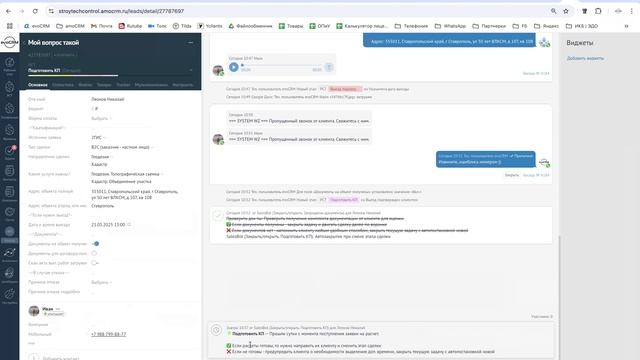This screenshot has width=640, height=360.
Task: Seek in the voice message progress bar
Action: tap(281, 65)
